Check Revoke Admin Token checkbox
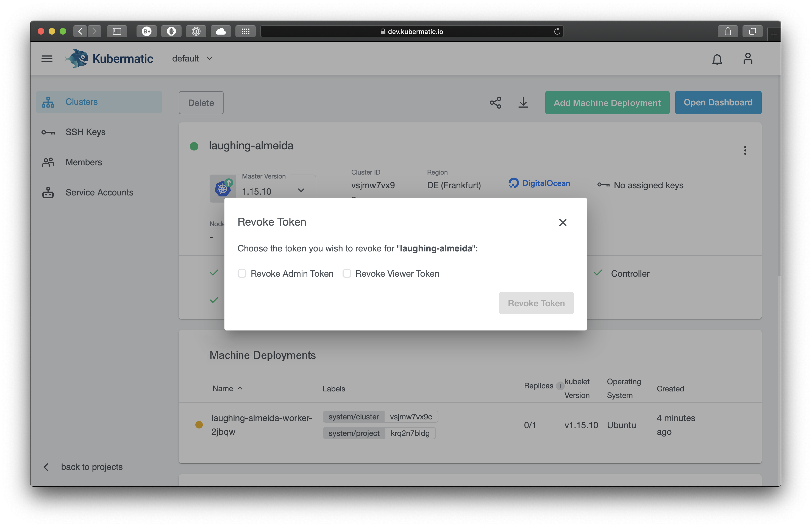The height and width of the screenshot is (527, 812). click(242, 273)
